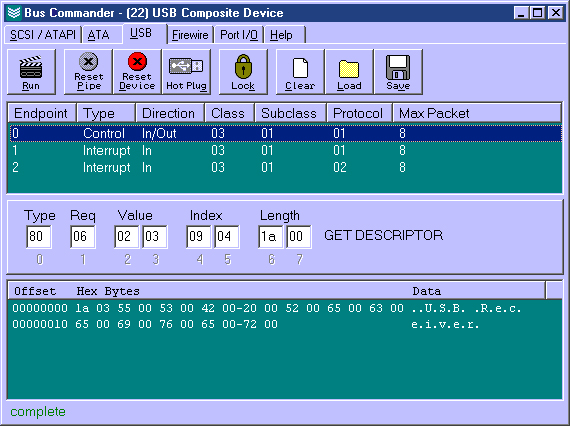Screen dimensions: 570x426
Task: Select the endpoint 2 row with protocol 02
Action: [x=285, y=168]
